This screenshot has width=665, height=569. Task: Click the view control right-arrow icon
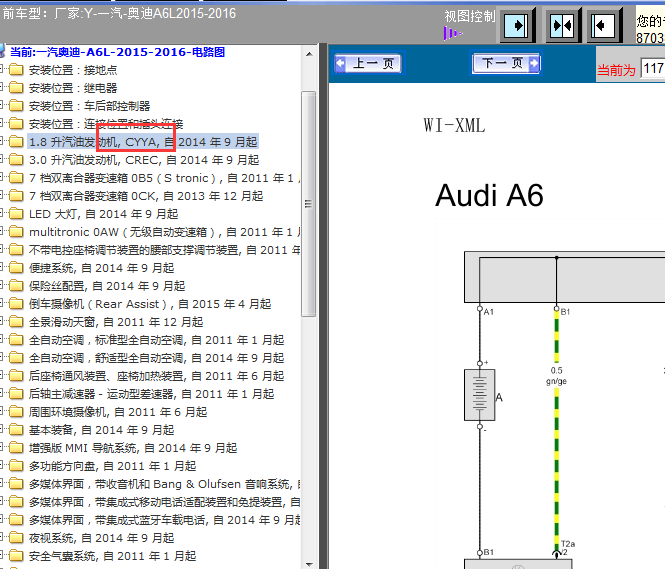pos(516,25)
